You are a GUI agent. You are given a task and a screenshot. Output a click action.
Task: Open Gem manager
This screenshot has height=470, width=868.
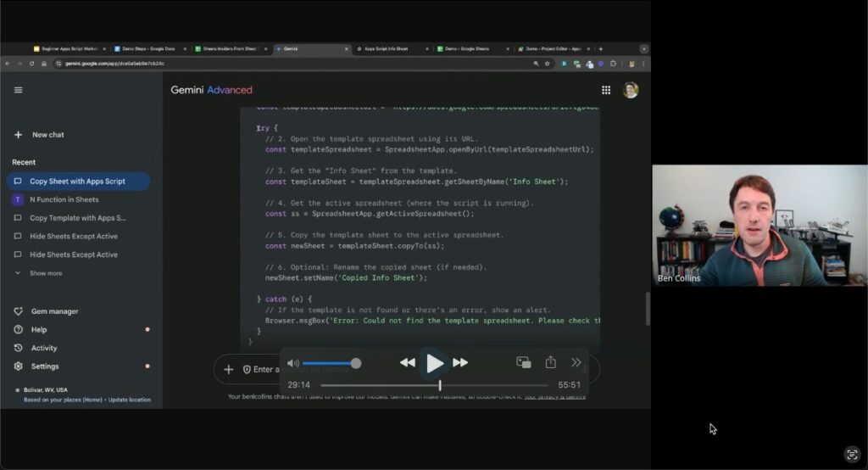pyautogui.click(x=47, y=311)
